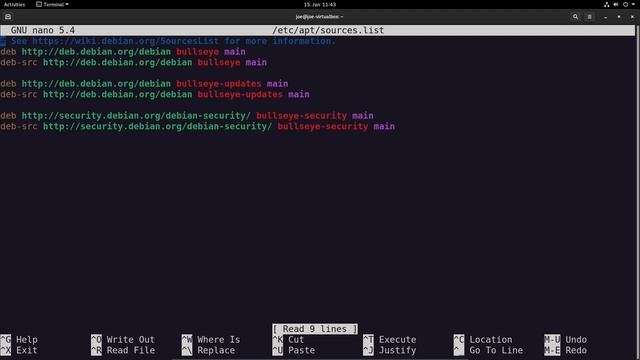The width and height of the screenshot is (640, 360).
Task: Click the volume icon in top bar
Action: pos(616,4)
